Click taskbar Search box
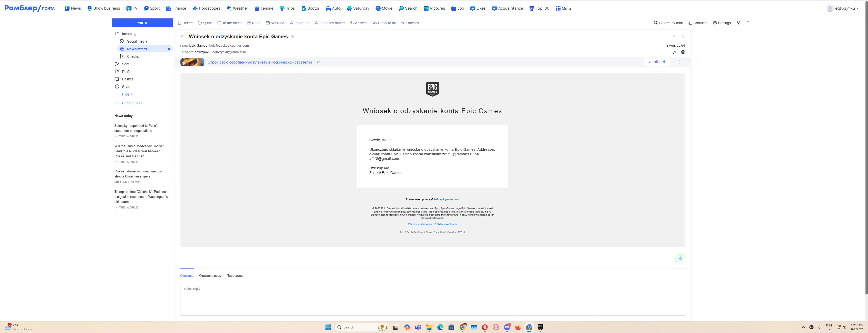The height and width of the screenshot is (333, 868). (362, 327)
